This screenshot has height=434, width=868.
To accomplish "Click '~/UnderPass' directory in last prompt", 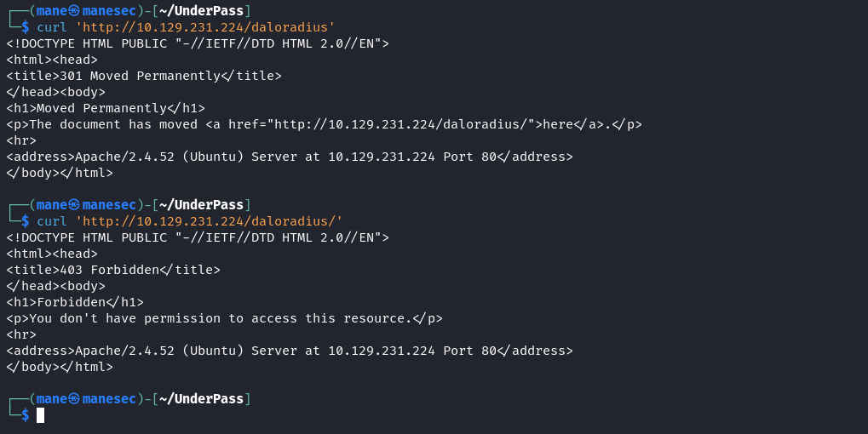I will (202, 398).
